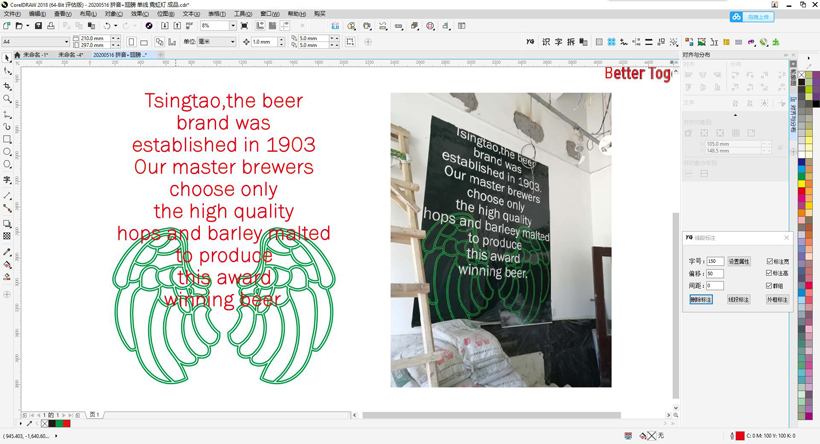Toggle the 群组 checkbox
Image resolution: width=820 pixels, height=444 pixels.
pyautogui.click(x=769, y=286)
